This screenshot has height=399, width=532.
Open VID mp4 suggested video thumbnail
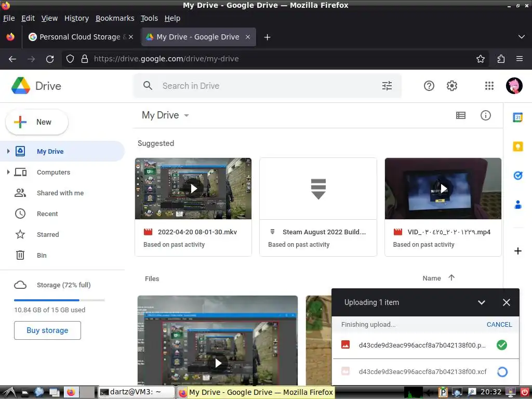[x=443, y=188]
